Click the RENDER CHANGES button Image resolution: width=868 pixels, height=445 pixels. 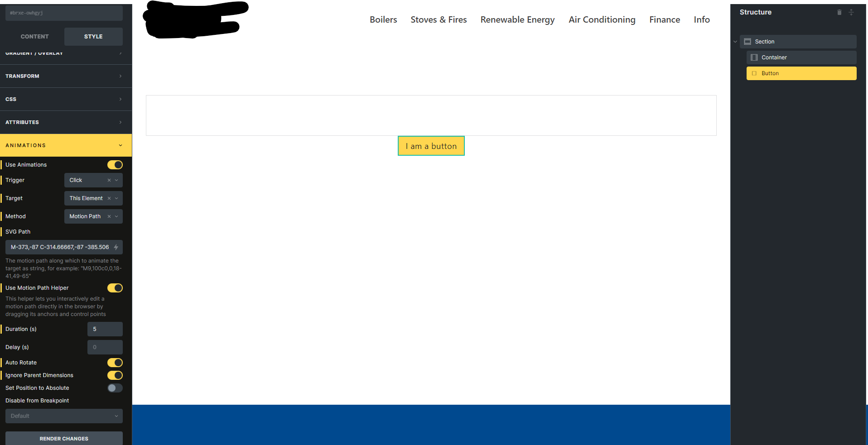tap(63, 438)
